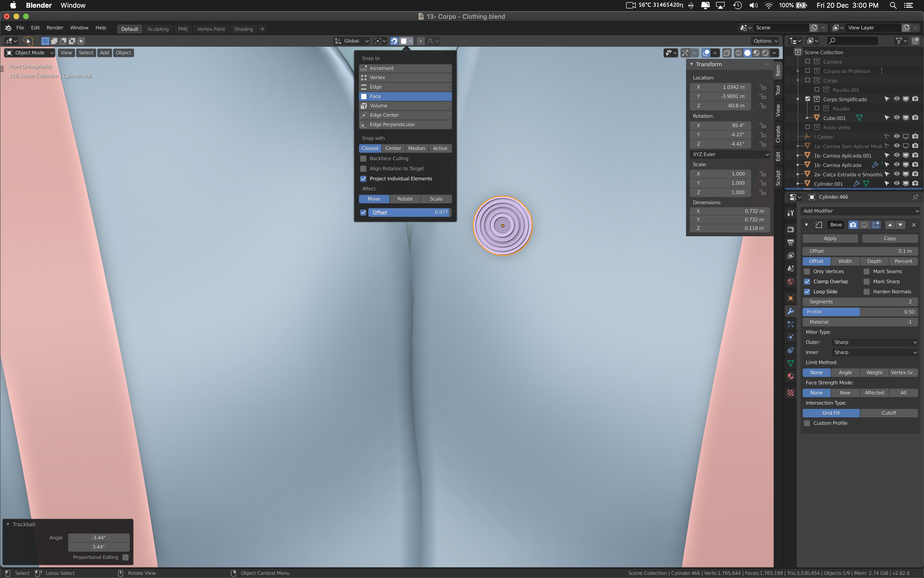Copy the Bevel modifier
The image size is (924, 578).
pos(890,238)
